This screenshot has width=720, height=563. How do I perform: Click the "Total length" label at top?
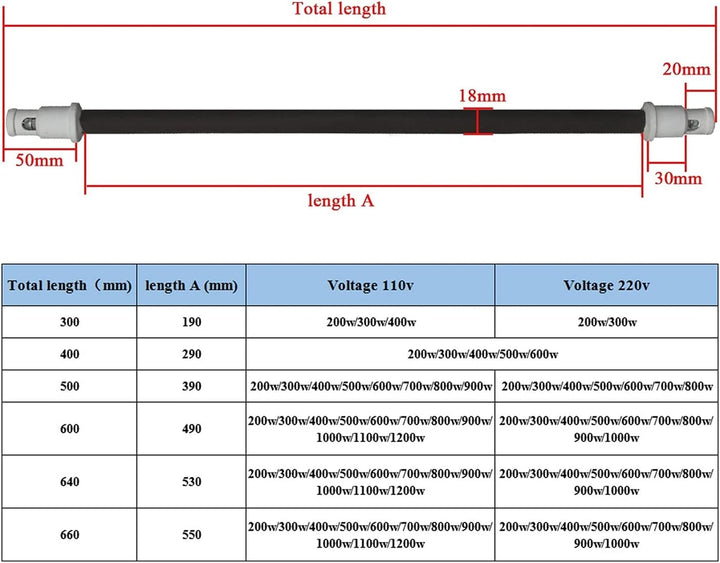pos(339,9)
